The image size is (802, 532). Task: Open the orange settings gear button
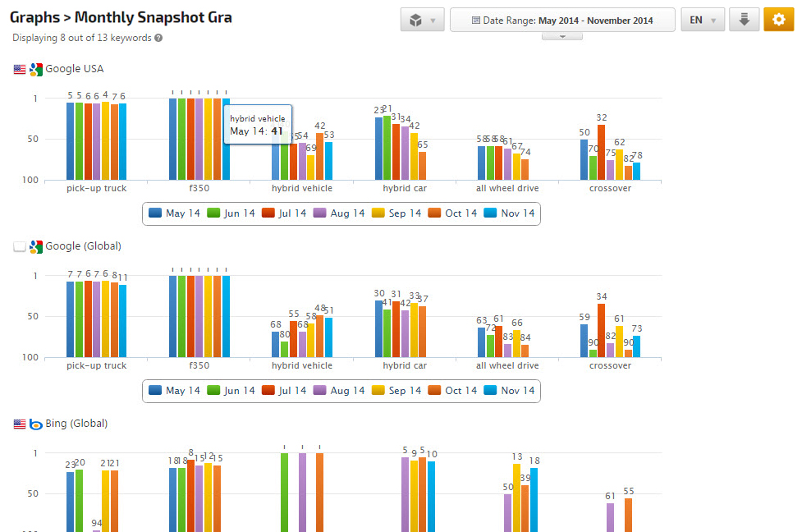[778, 20]
